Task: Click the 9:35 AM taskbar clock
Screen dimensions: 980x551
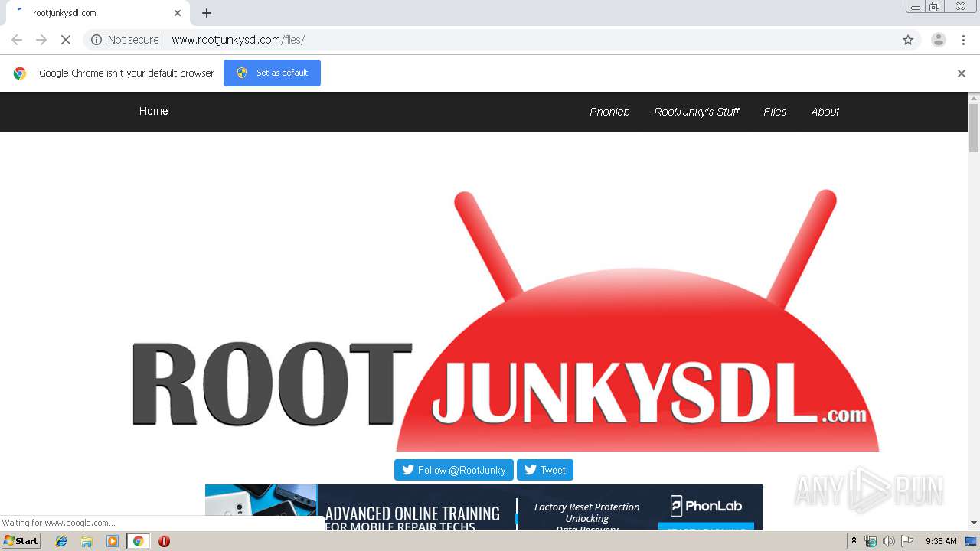Action: (941, 541)
